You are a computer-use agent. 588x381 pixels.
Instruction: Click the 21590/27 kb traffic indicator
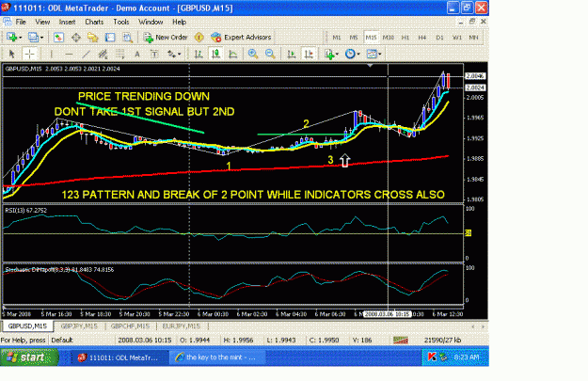tap(442, 341)
